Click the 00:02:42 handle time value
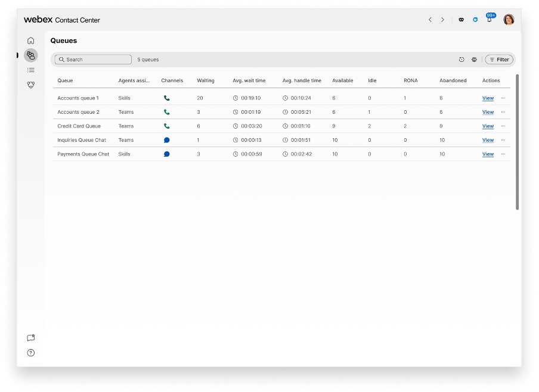This screenshot has height=392, width=539. click(x=301, y=154)
